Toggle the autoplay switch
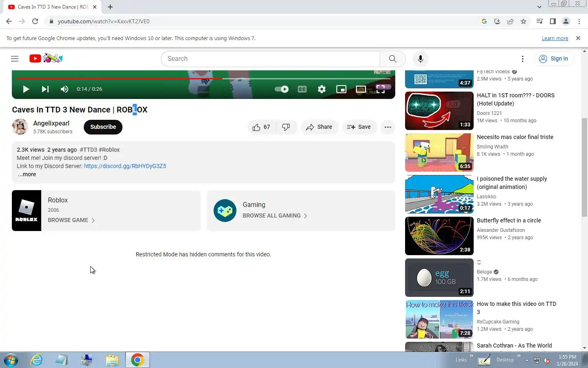 click(281, 89)
